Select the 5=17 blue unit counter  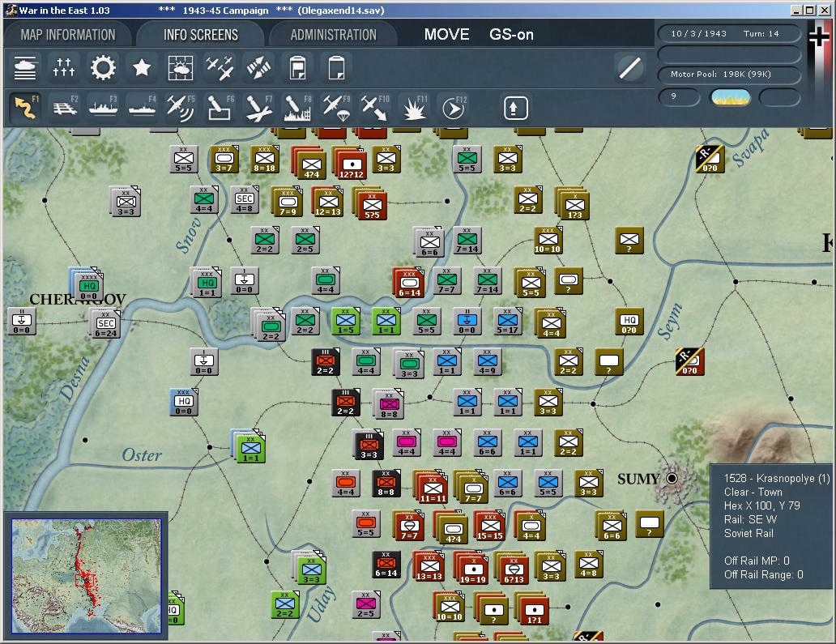[508, 322]
